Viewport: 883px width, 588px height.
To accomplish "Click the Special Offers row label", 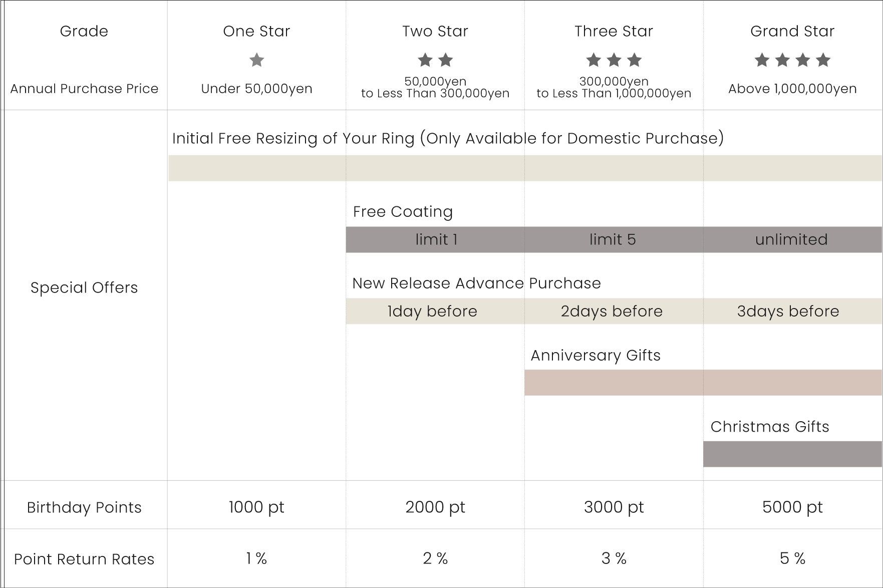I will coord(84,287).
